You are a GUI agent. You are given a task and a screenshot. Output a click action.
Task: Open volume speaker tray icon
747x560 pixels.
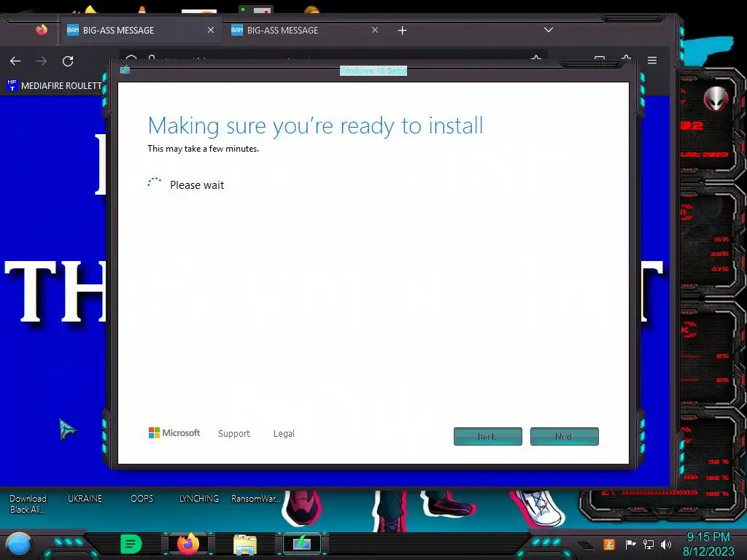[666, 544]
